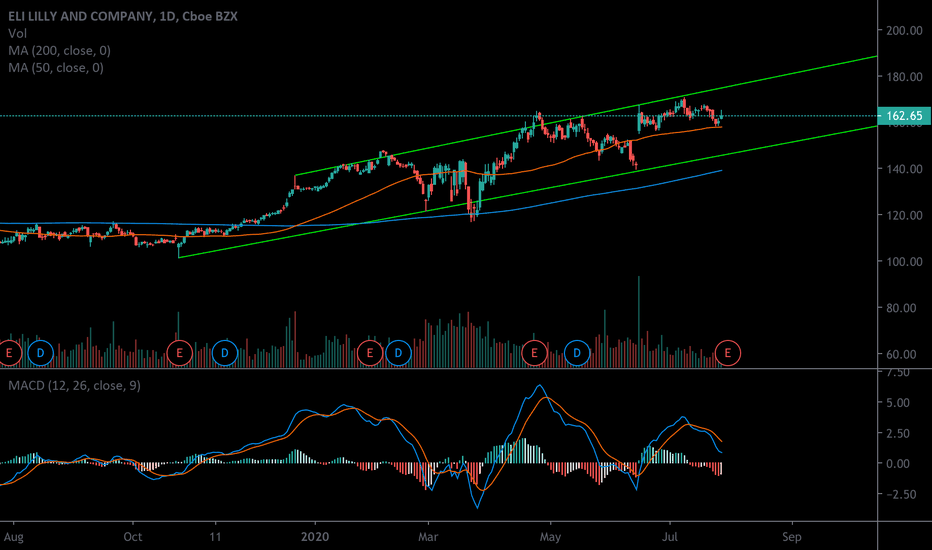Click the 80.00 price axis label
Image resolution: width=932 pixels, height=550 pixels.
click(x=901, y=308)
